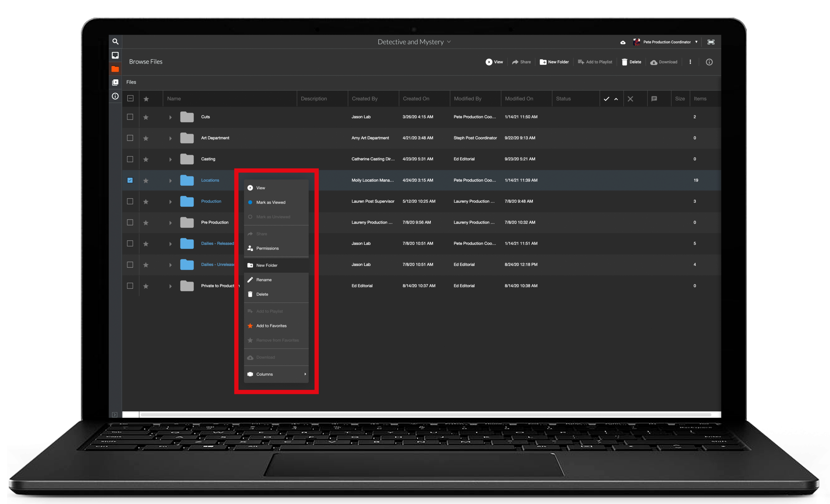Open the three-dot more options menu
Image resolution: width=830 pixels, height=504 pixels.
690,62
